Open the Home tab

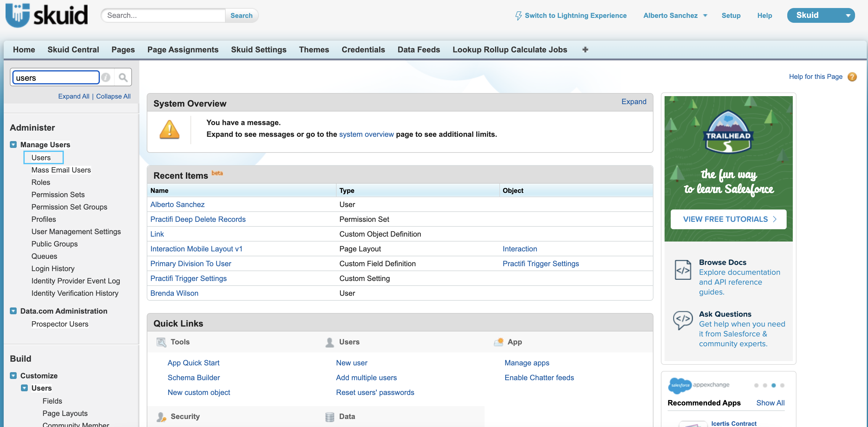click(24, 50)
